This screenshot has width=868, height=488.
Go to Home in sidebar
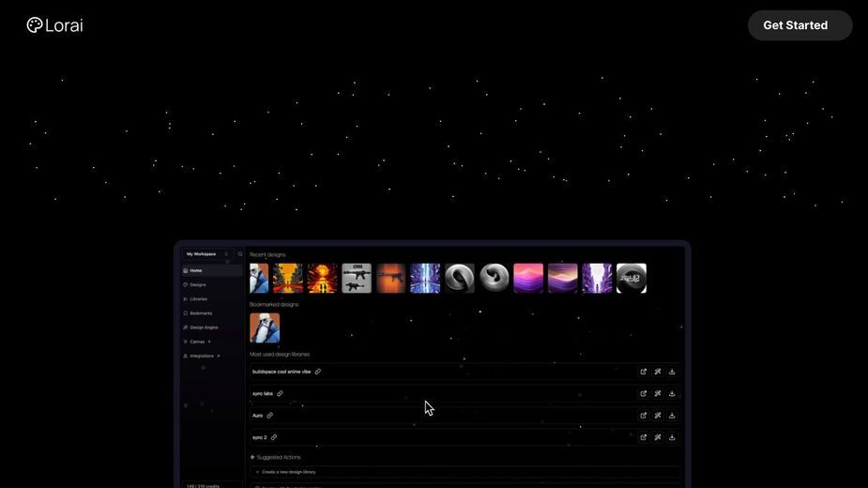pyautogui.click(x=211, y=271)
